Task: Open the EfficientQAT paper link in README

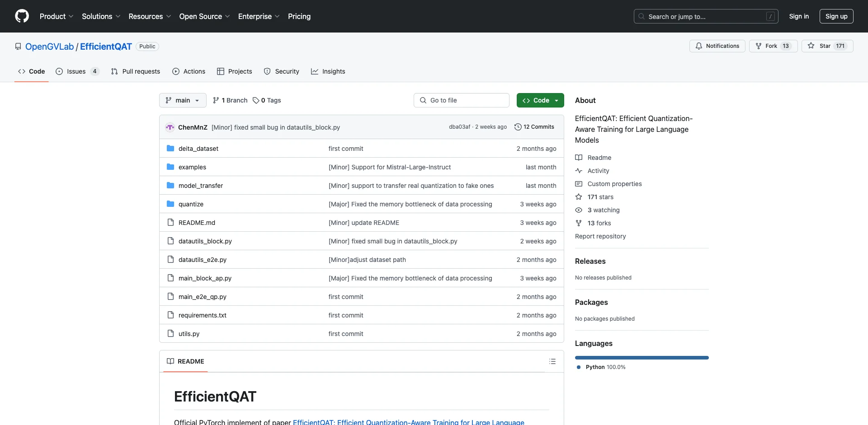Action: pyautogui.click(x=408, y=422)
